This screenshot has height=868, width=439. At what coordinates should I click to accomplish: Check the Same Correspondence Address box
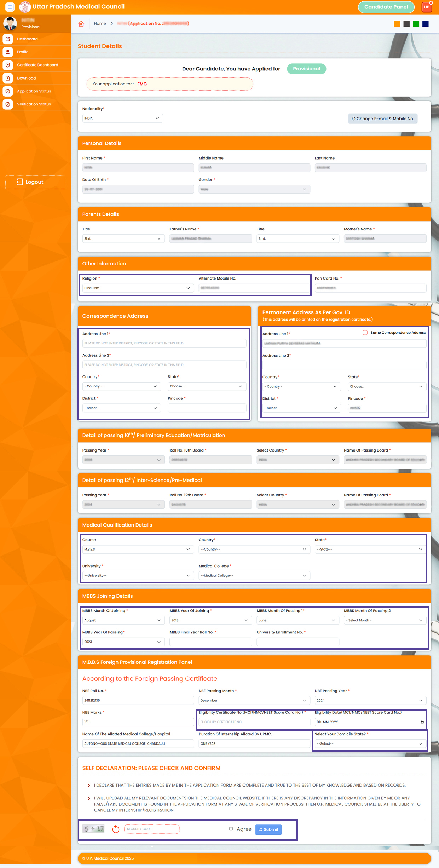point(365,333)
